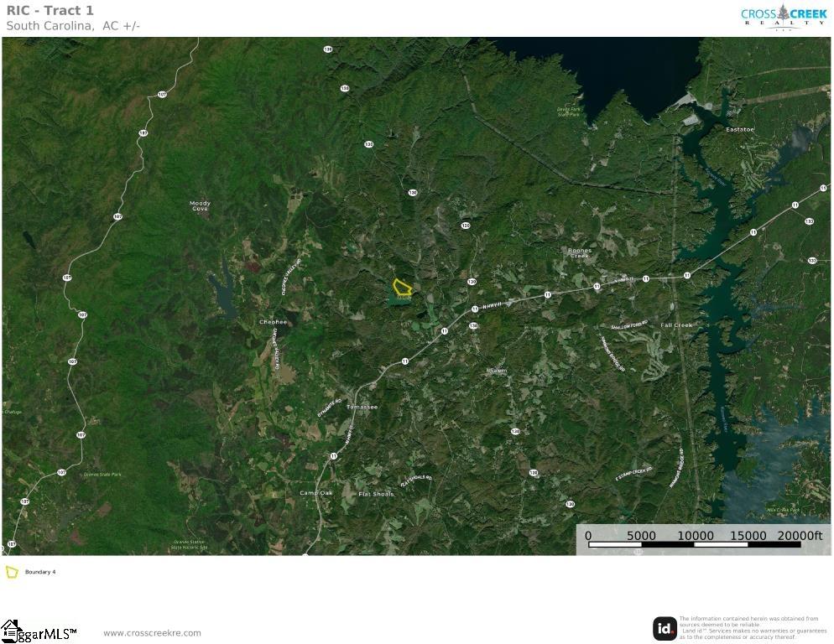Click the yellow Boundary 4 legend icon
834x644 pixels.
click(x=12, y=573)
